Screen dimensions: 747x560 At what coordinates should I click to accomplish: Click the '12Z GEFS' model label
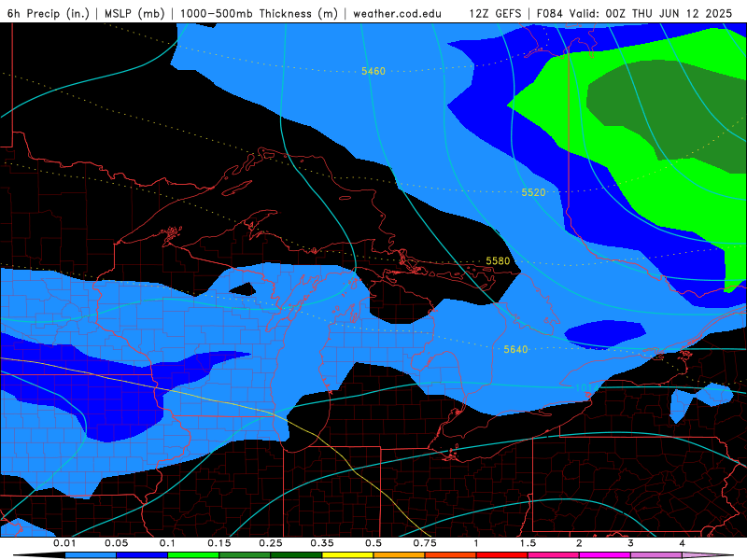(x=495, y=13)
